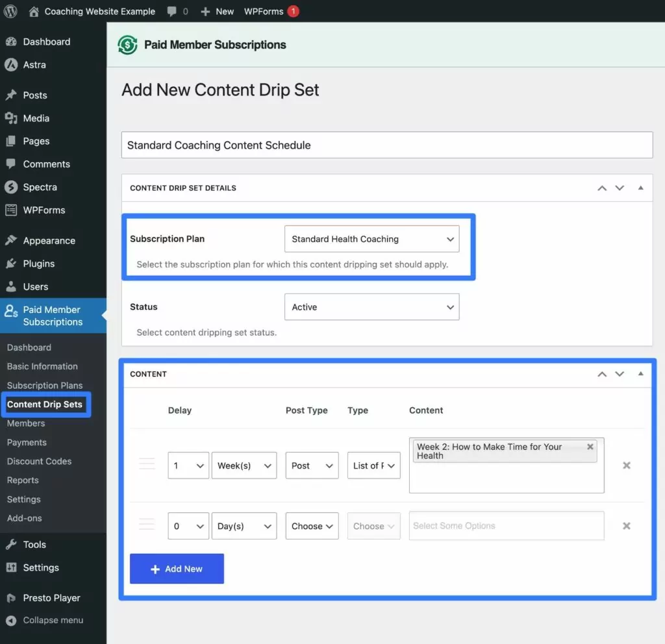Click the Collapse menu arrow icon

12,620
